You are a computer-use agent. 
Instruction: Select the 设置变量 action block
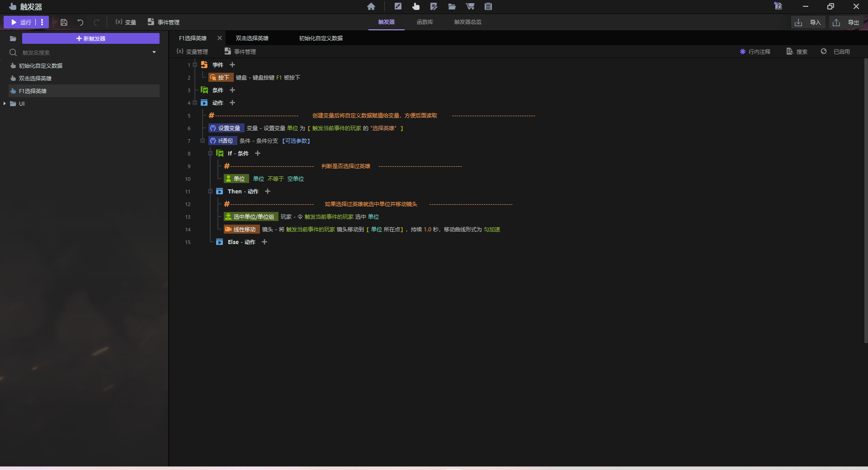(x=226, y=128)
